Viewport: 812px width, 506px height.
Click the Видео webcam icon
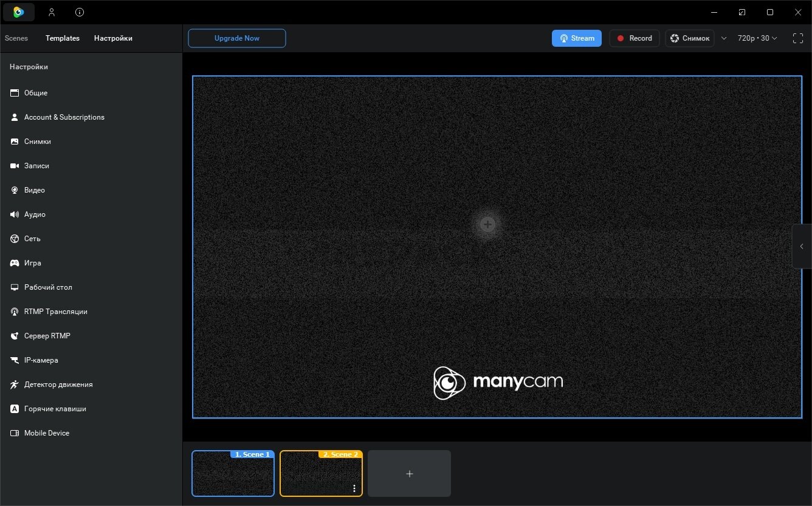15,190
